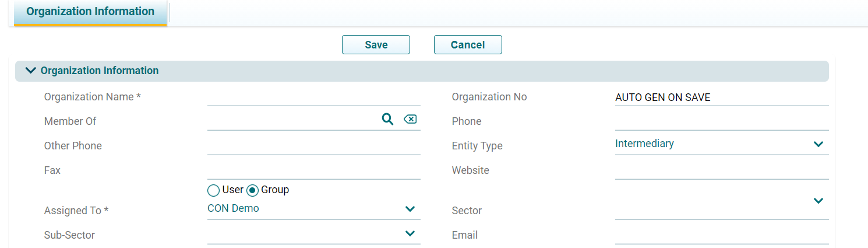Collapse the Organization Information section chevron
The width and height of the screenshot is (868, 248).
click(31, 71)
